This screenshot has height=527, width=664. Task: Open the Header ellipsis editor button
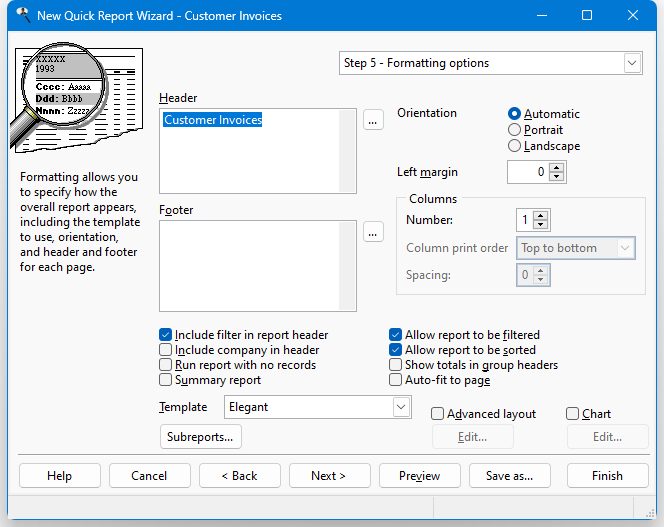373,120
